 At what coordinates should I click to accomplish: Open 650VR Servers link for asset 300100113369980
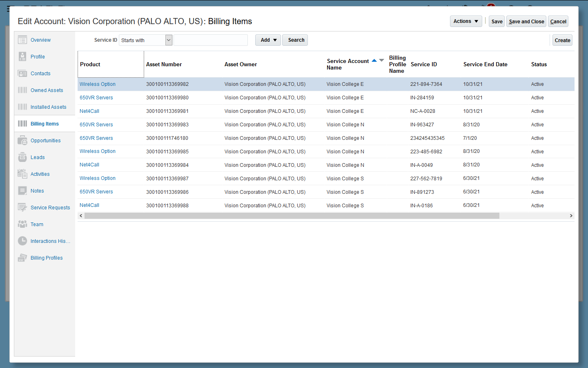(x=96, y=98)
